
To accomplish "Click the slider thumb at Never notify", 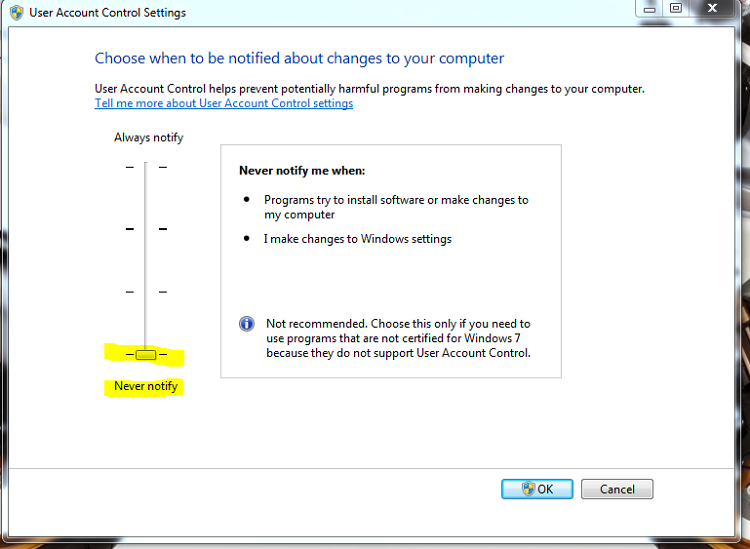I will coord(146,355).
